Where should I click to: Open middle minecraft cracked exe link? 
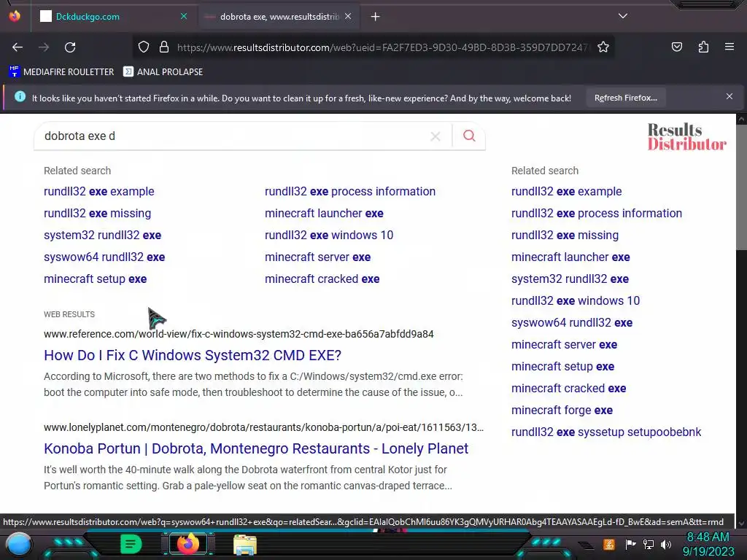tap(322, 279)
